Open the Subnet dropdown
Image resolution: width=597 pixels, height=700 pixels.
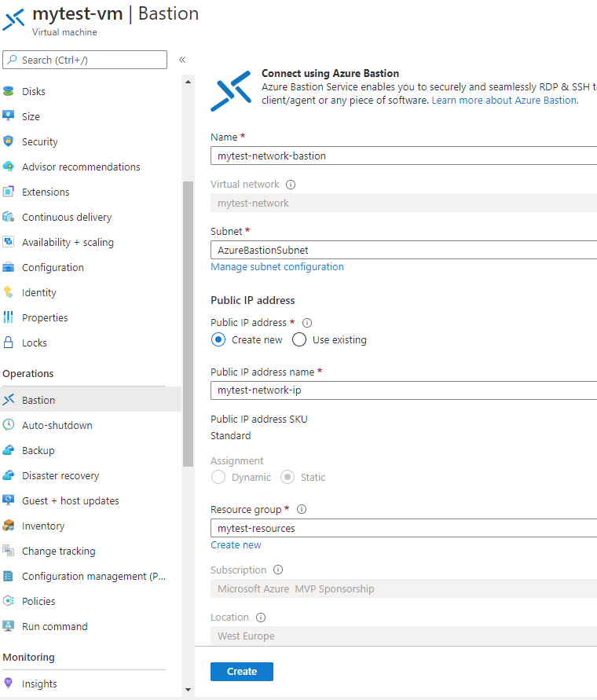coord(404,250)
